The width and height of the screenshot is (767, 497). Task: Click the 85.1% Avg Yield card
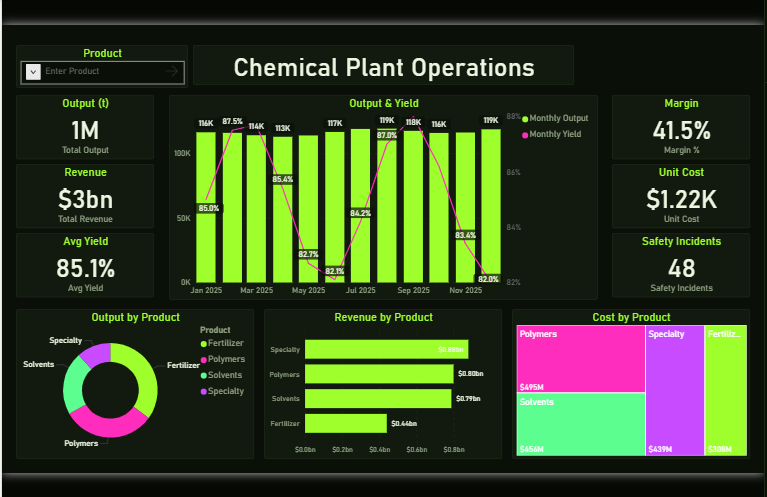85,266
